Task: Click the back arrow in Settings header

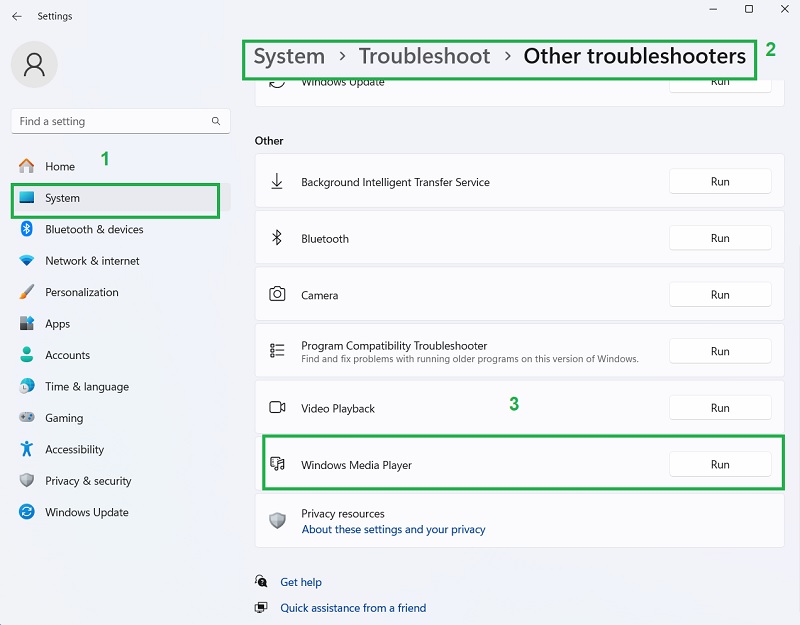Action: (x=17, y=16)
